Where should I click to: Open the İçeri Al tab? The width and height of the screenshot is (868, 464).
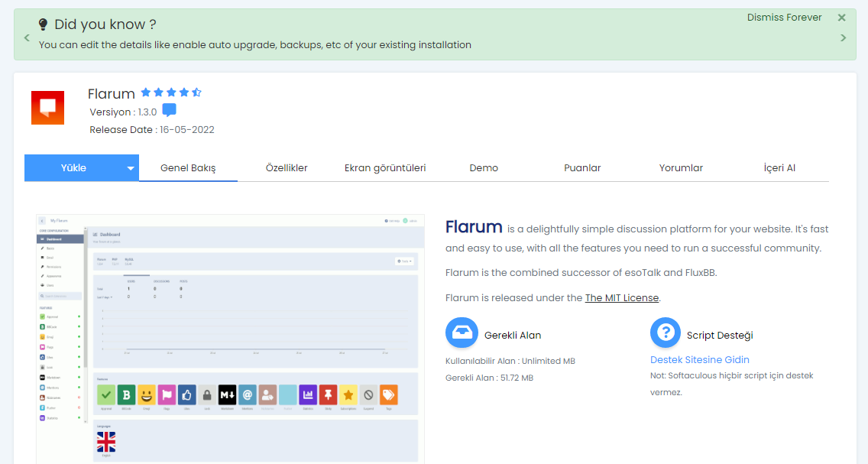coord(779,167)
